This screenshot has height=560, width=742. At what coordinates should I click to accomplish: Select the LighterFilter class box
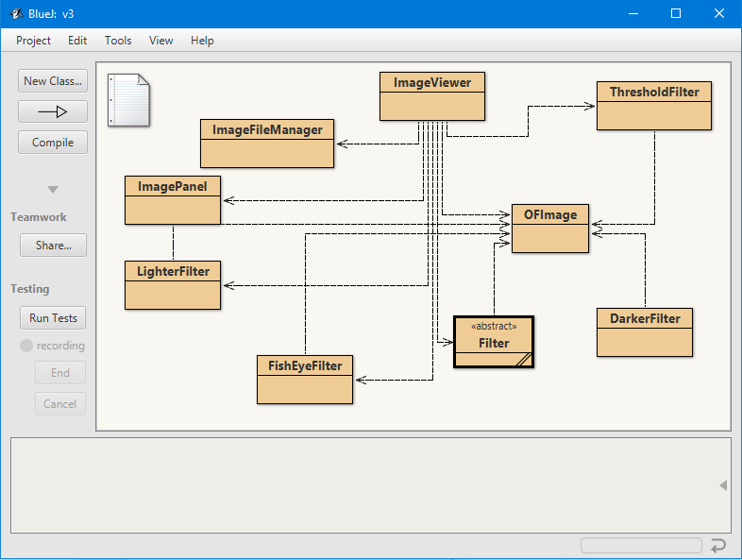pos(173,285)
